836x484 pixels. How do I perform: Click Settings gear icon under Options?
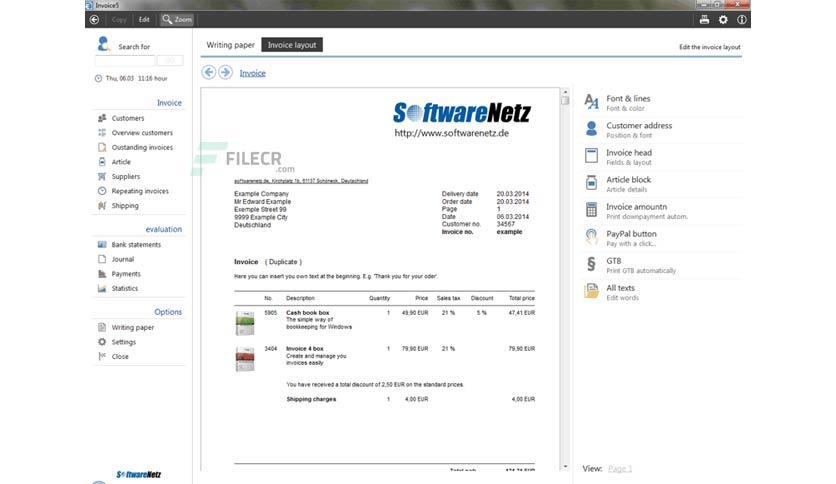click(102, 342)
